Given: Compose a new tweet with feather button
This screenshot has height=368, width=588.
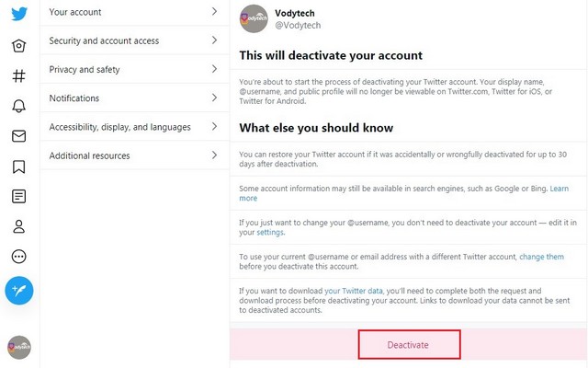Looking at the screenshot, I should click(x=19, y=291).
